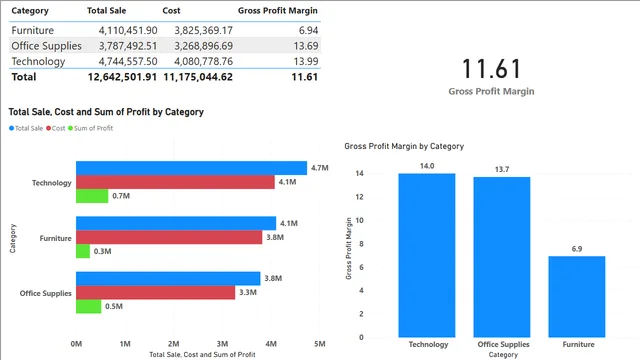Screen dimensions: 640x360
Task: Select the Technology row in the table
Action: point(165,61)
